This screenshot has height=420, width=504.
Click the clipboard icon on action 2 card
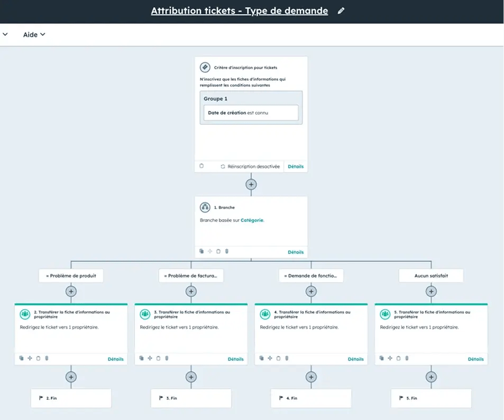tap(38, 358)
